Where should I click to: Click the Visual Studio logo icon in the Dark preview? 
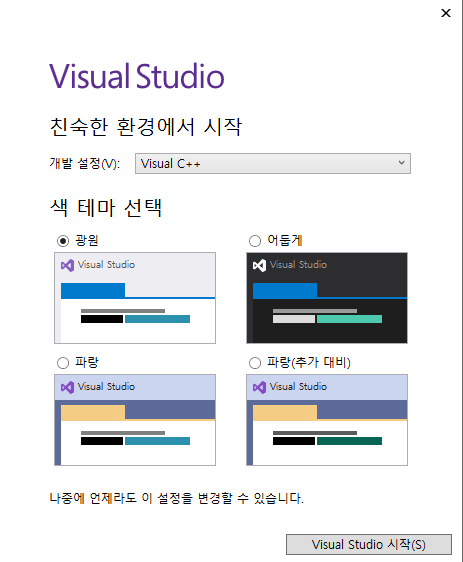tap(259, 265)
